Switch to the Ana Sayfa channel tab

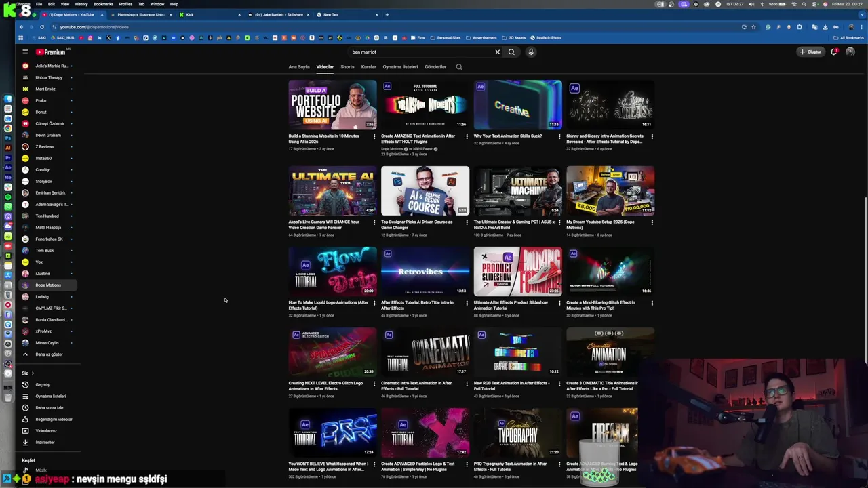(299, 67)
